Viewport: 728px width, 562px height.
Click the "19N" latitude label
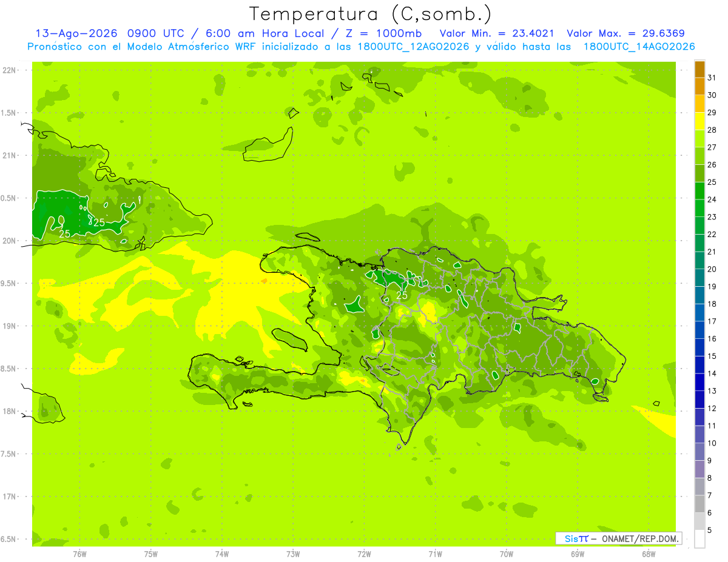click(9, 326)
